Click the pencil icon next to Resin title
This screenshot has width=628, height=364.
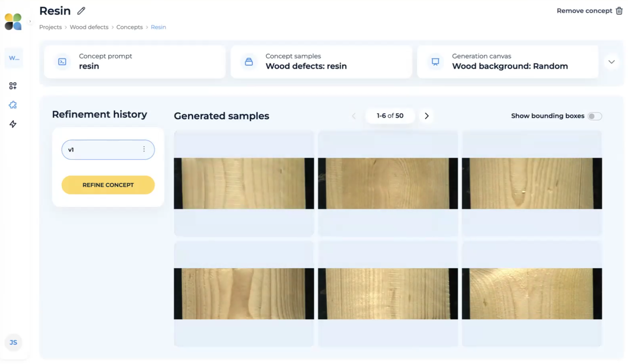[x=81, y=11]
